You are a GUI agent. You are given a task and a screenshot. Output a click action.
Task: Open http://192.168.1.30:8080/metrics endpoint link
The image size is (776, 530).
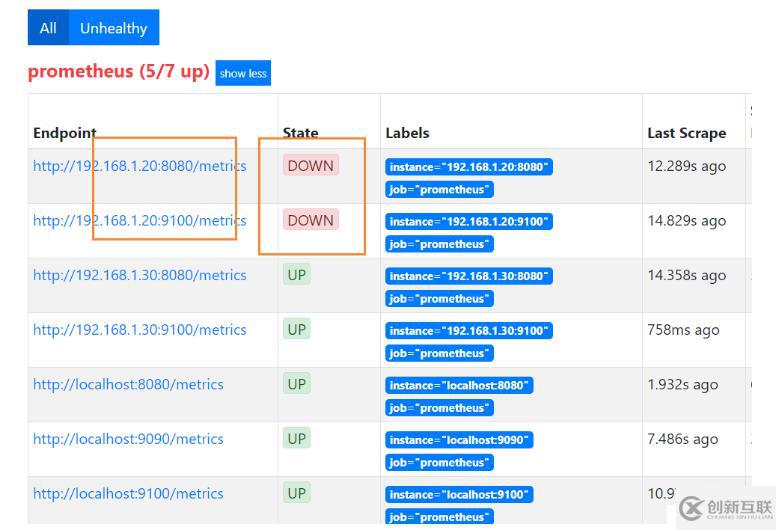click(x=140, y=275)
